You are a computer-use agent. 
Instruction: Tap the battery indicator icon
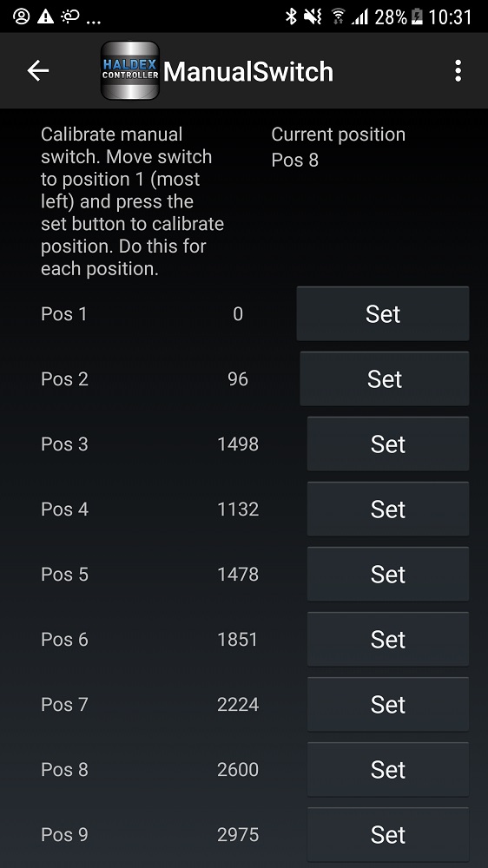[x=417, y=16]
